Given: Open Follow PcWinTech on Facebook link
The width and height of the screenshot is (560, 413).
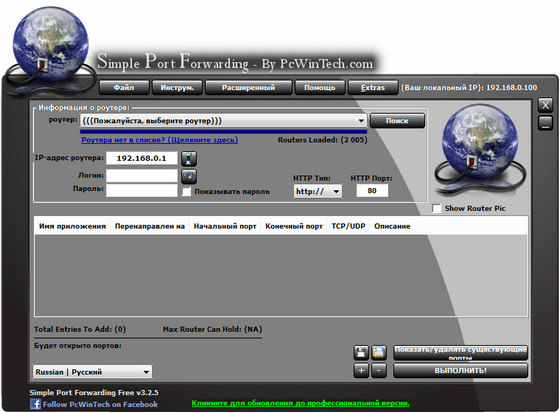Looking at the screenshot, I should [100, 404].
